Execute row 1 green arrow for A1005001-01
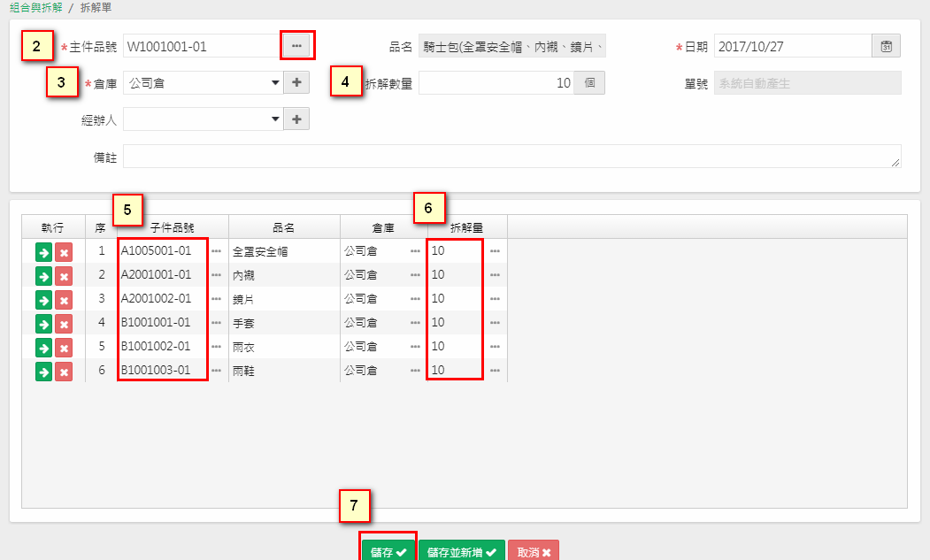 click(x=44, y=253)
